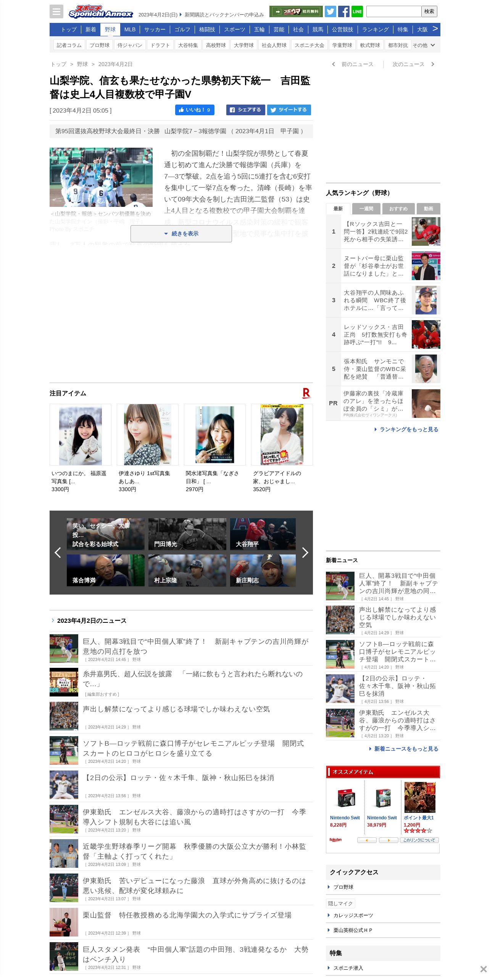Click the Rakuten R logo icon
The image size is (490, 980).
[x=306, y=393]
